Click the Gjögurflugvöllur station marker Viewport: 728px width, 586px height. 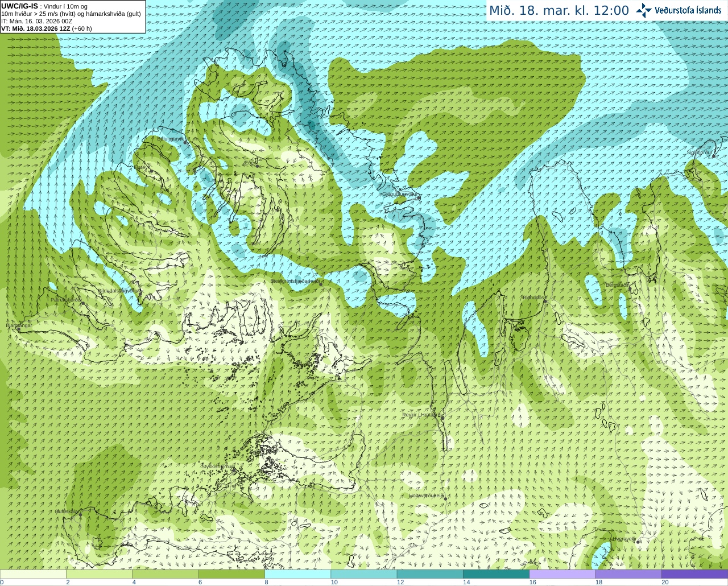point(419,197)
